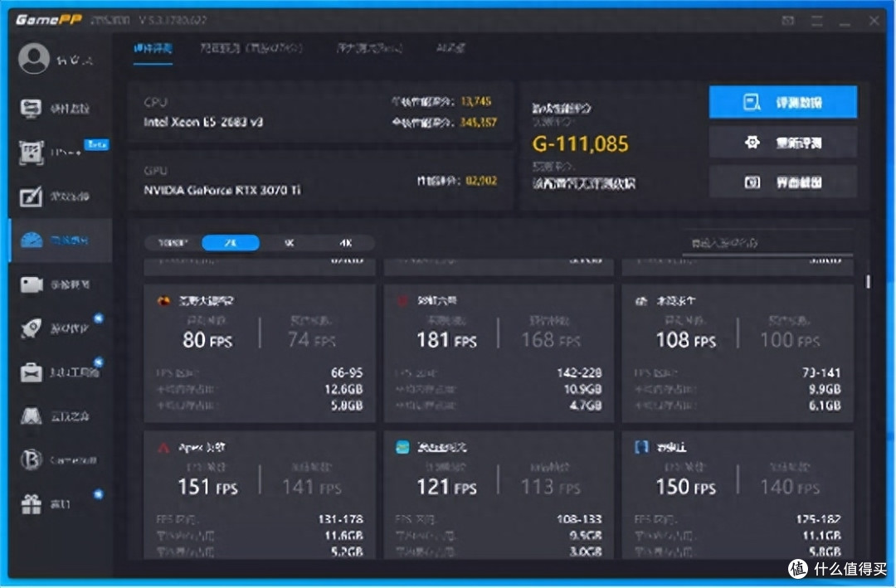Click the 121 FPS average value
Screen dimensions: 896x588
tap(446, 487)
